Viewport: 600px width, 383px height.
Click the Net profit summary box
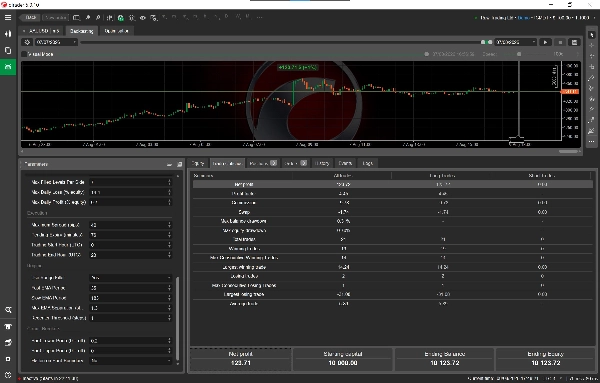tap(241, 359)
